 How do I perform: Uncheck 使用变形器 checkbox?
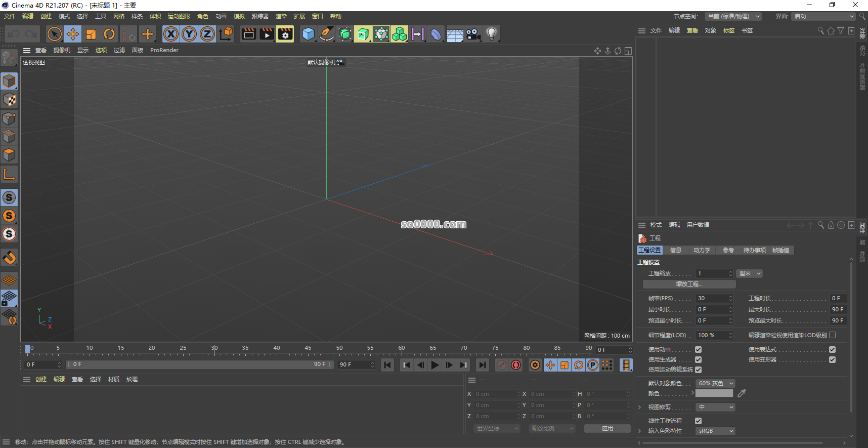coord(832,359)
